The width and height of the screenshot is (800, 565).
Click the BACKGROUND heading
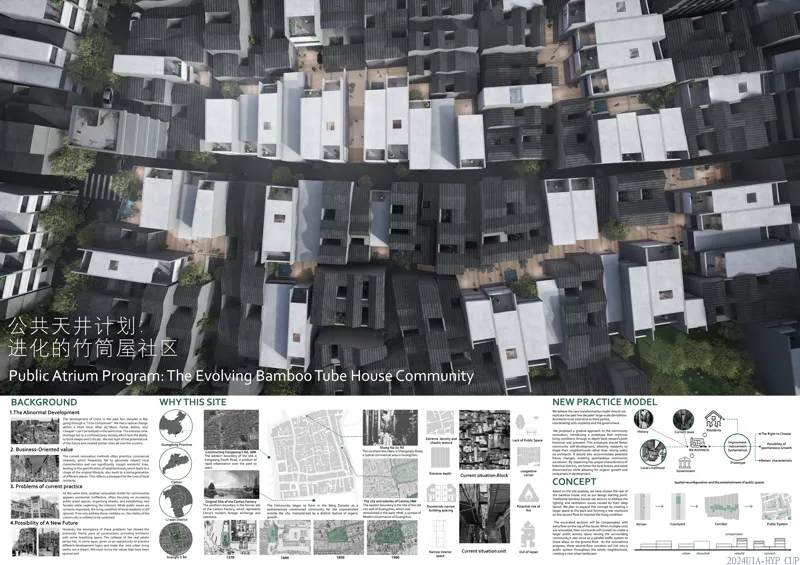tap(44, 402)
